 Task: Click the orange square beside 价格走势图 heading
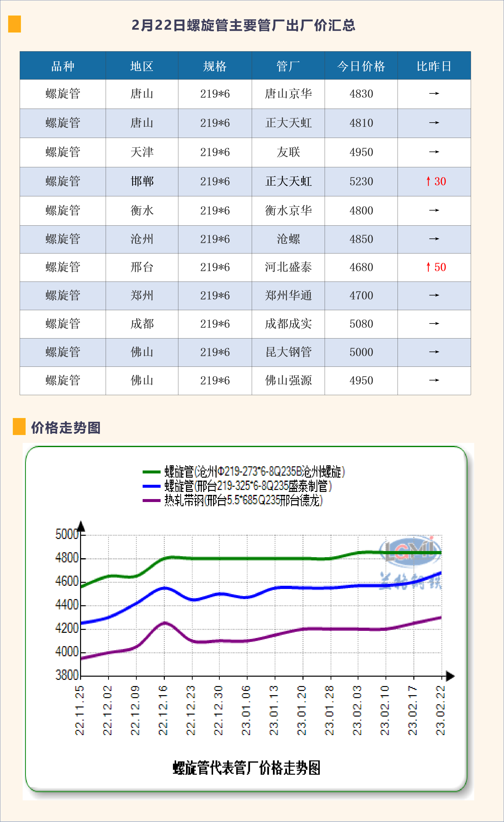[19, 426]
